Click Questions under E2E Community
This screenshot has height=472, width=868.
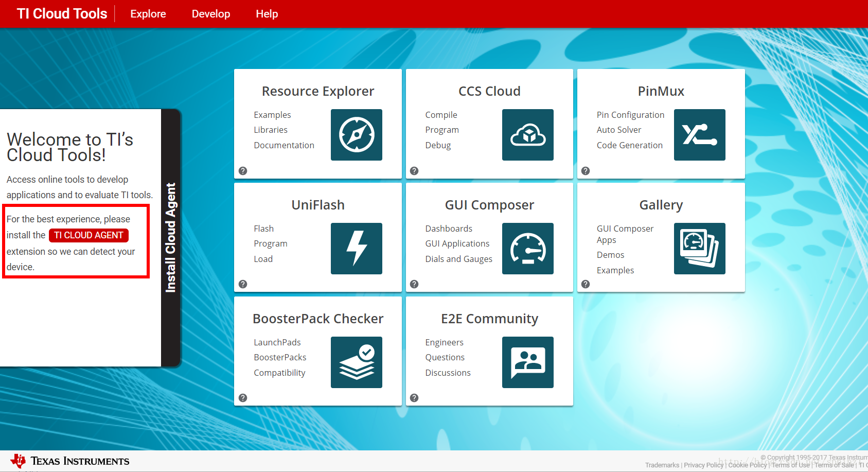point(445,357)
